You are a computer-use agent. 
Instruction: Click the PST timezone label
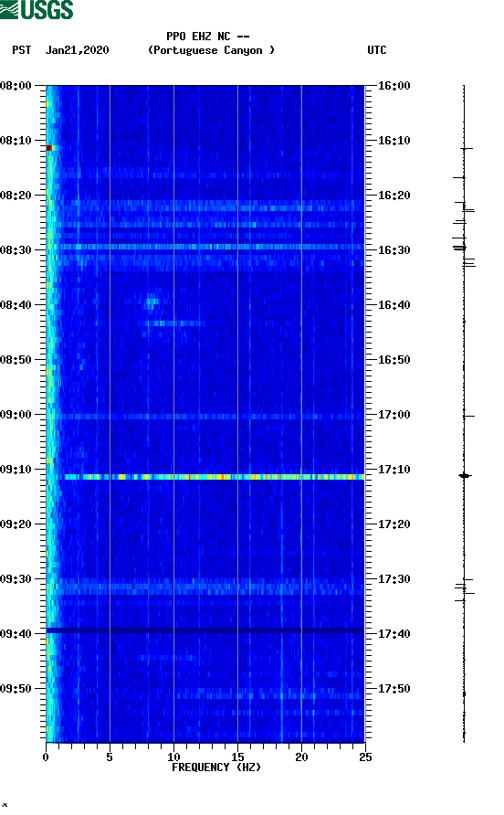(22, 50)
